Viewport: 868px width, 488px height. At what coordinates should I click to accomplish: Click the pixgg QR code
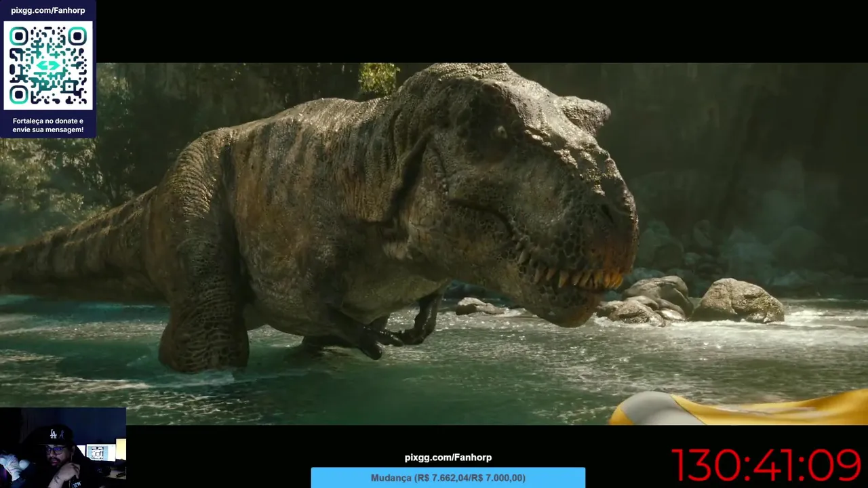pos(48,65)
